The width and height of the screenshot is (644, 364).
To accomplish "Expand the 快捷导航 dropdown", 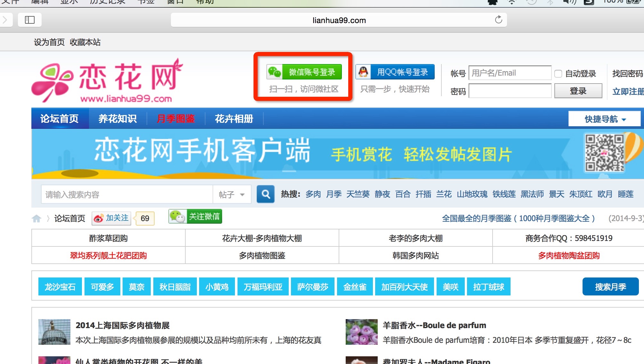I will [x=604, y=119].
